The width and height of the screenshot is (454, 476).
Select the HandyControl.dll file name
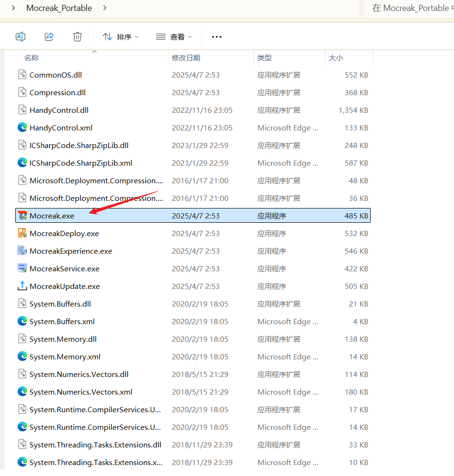coord(59,110)
